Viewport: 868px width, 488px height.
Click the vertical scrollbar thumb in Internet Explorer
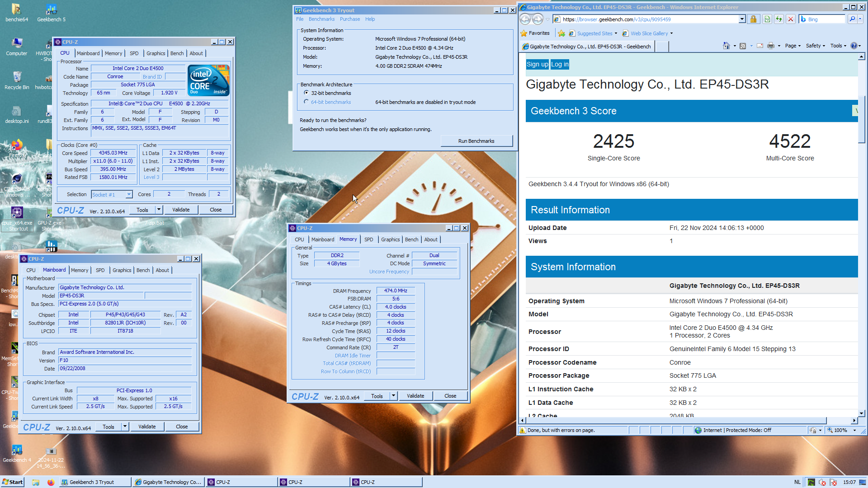(862, 119)
